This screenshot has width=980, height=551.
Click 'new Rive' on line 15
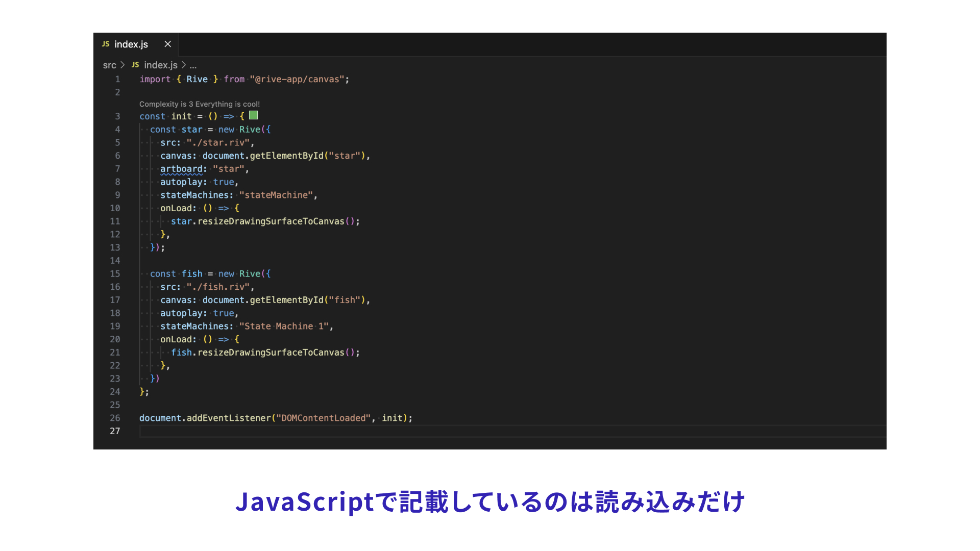tap(239, 274)
